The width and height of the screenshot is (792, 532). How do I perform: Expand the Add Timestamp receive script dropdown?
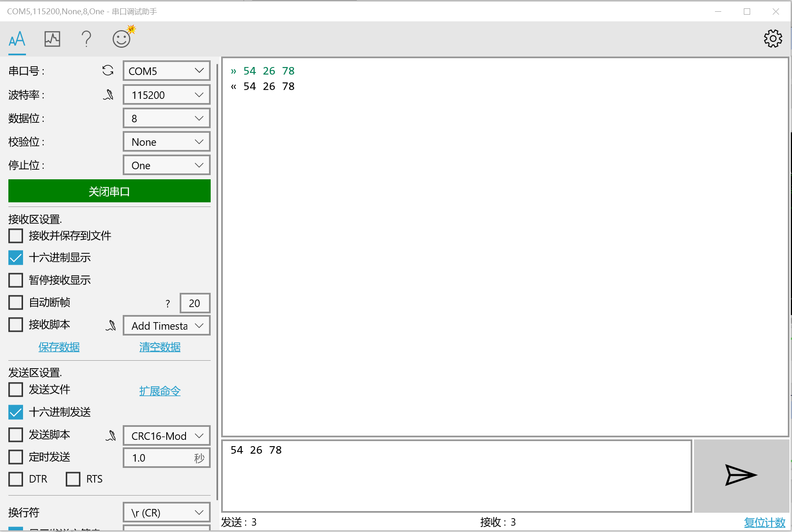pos(167,326)
